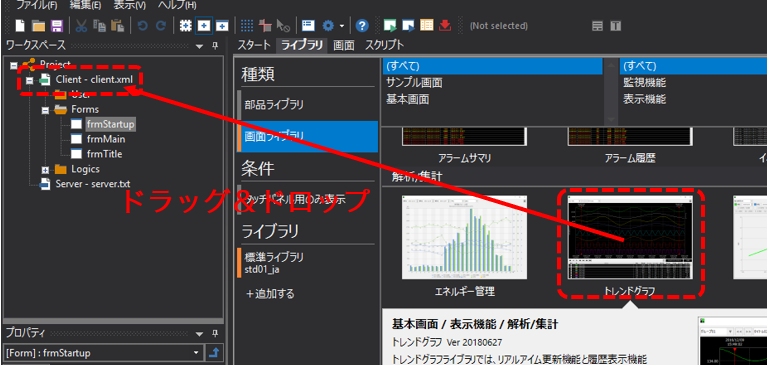The width and height of the screenshot is (767, 365).
Task: Click the Copy icon
Action: click(x=99, y=25)
